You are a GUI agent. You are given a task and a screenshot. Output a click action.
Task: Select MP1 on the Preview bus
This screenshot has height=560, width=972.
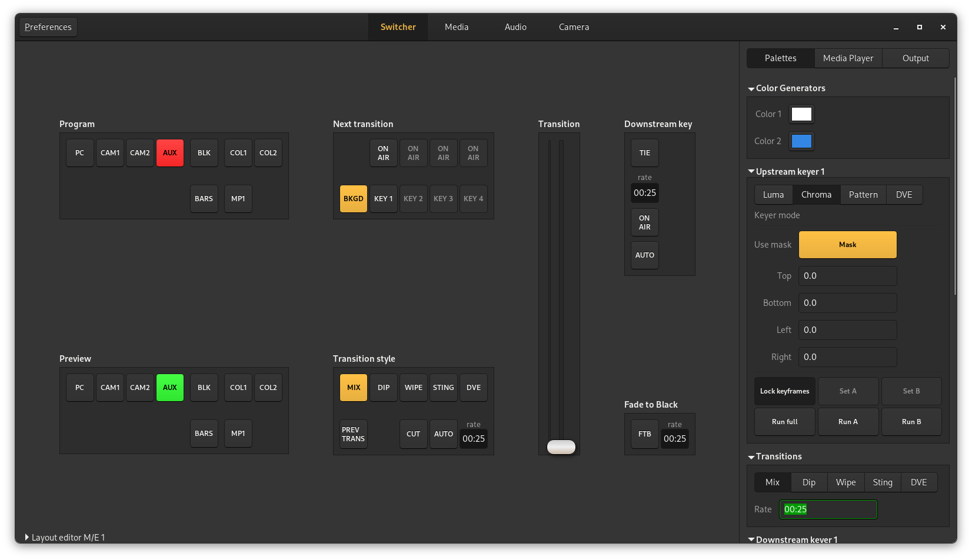tap(238, 434)
